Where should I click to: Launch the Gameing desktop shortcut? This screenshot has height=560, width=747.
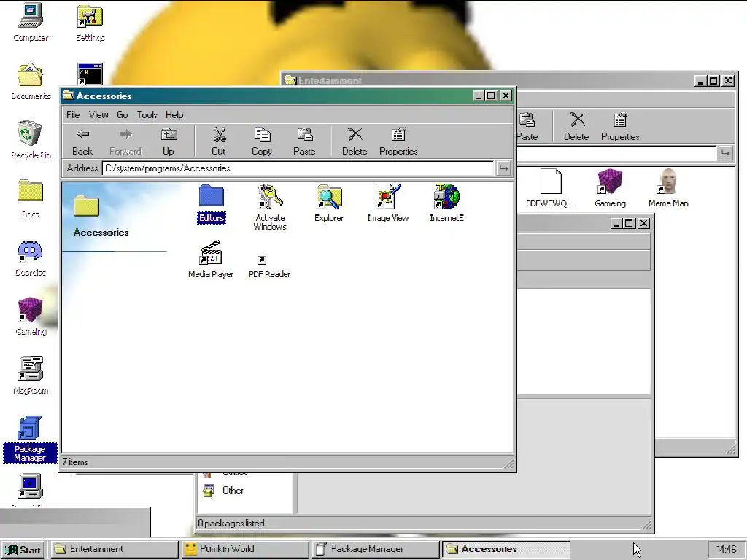(x=31, y=316)
